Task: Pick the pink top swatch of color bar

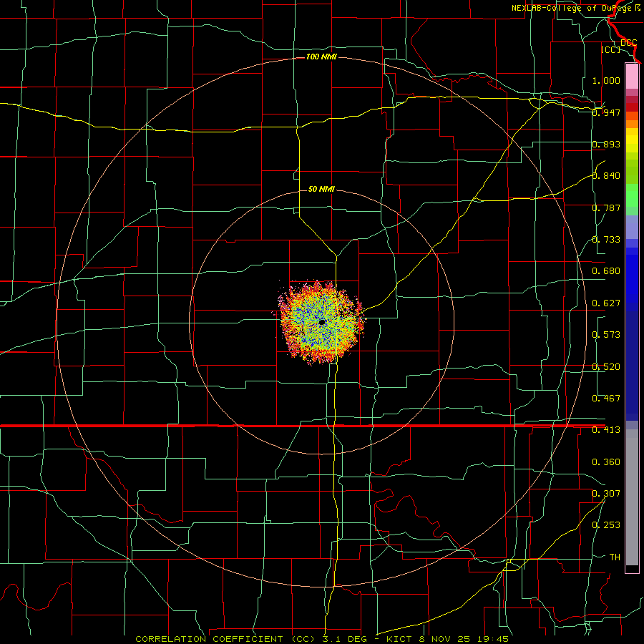Action: [x=632, y=77]
